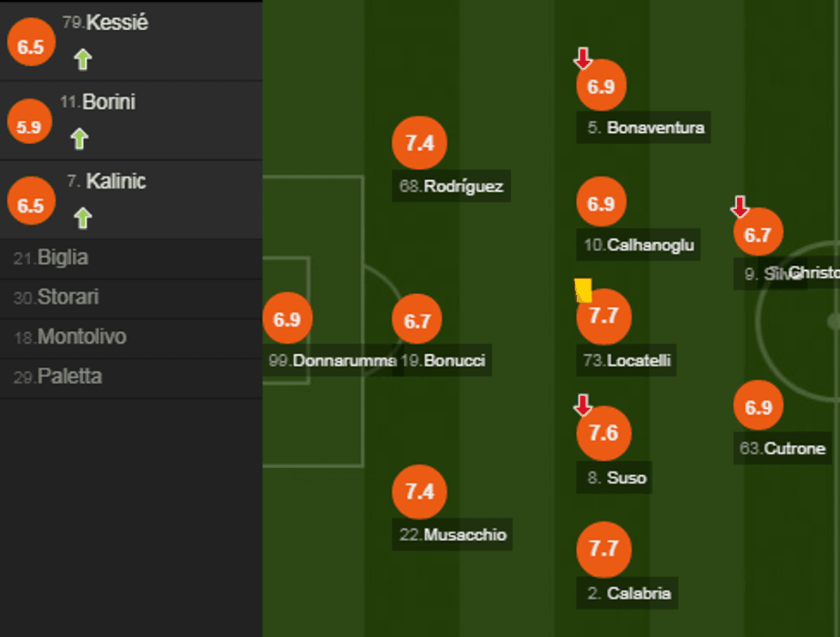Open Cutrone's player name label
The width and height of the screenshot is (840, 637).
(x=783, y=448)
